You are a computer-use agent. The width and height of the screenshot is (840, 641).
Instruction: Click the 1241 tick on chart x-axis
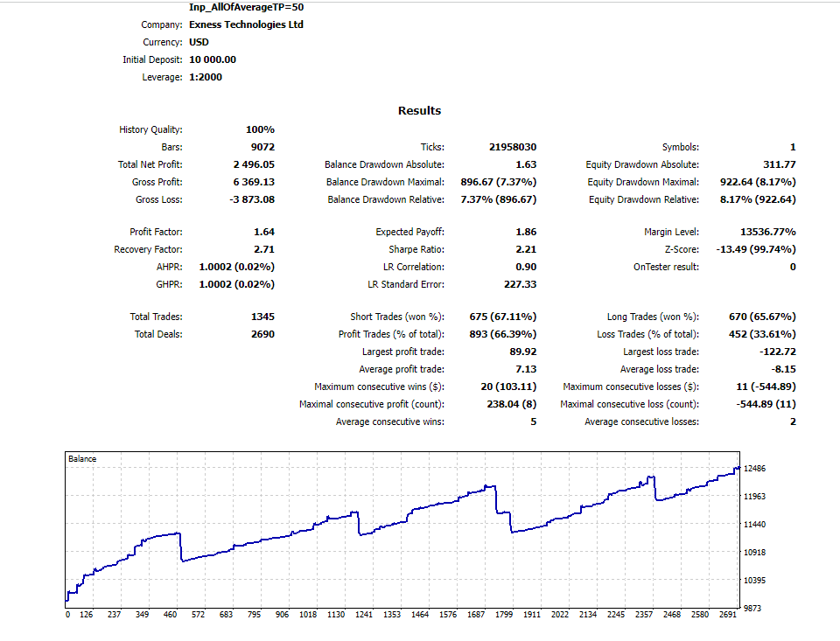tap(364, 615)
